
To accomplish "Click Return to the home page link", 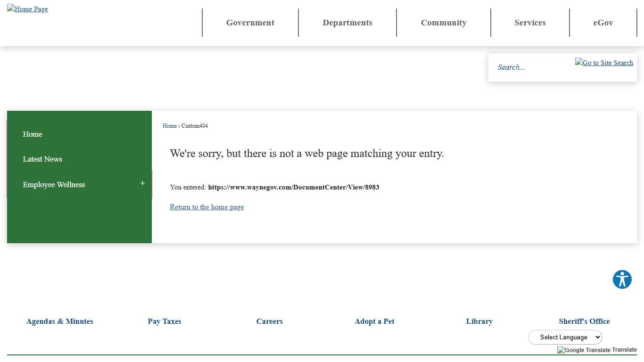I will [x=206, y=207].
